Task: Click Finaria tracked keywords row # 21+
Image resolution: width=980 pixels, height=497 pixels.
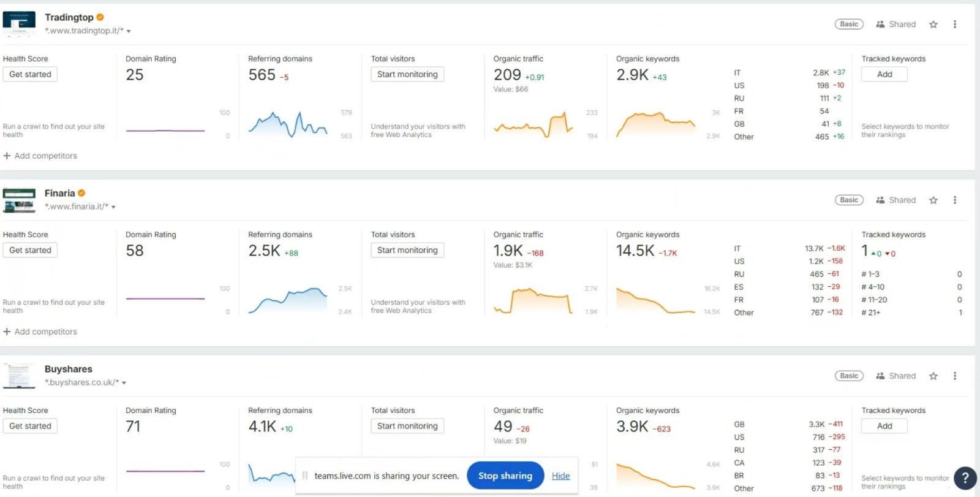Action: coord(911,313)
